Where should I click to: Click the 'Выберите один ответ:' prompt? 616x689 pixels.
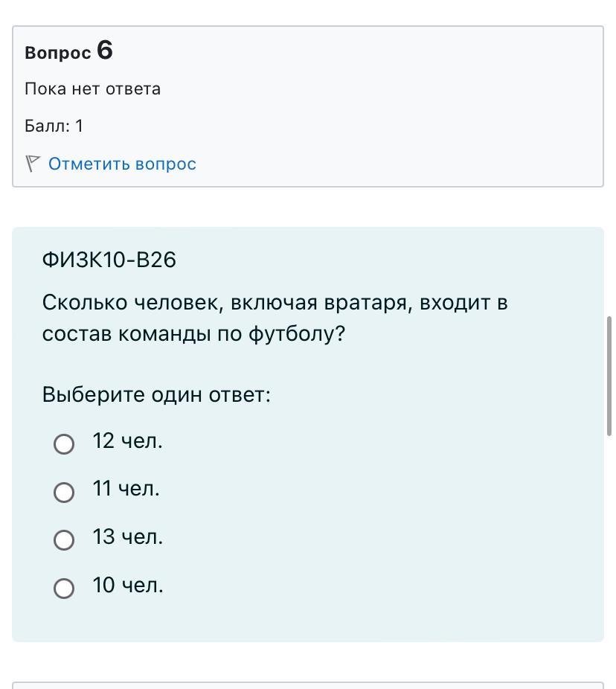pyautogui.click(x=156, y=394)
